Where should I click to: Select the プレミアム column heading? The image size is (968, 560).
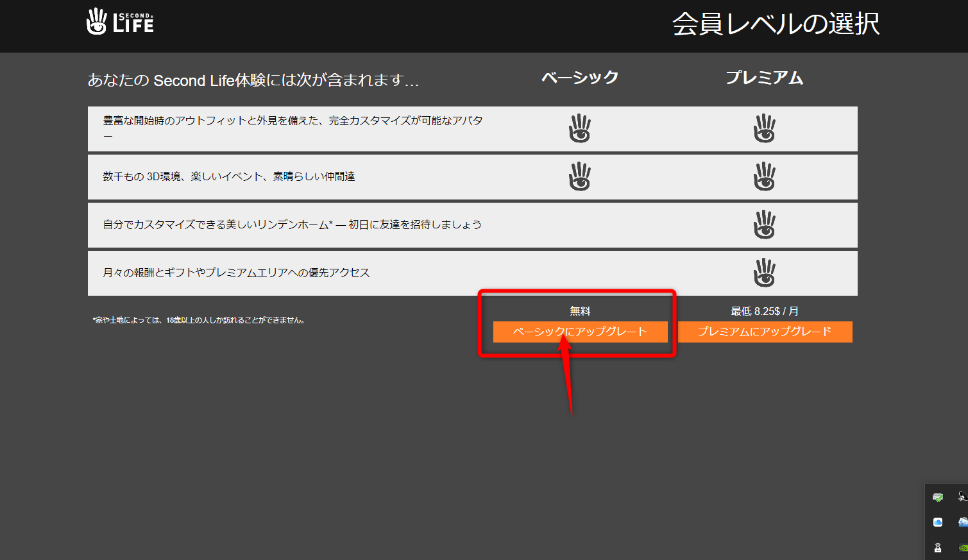[764, 78]
